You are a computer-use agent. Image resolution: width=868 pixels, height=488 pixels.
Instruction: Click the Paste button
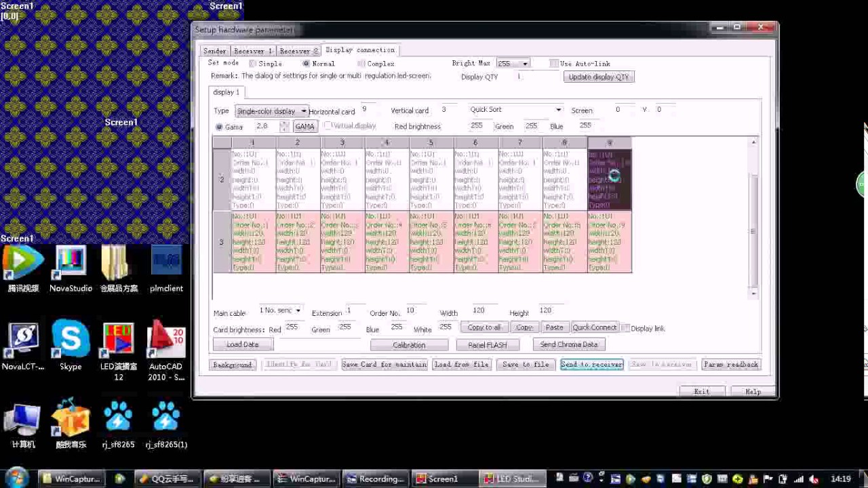555,327
